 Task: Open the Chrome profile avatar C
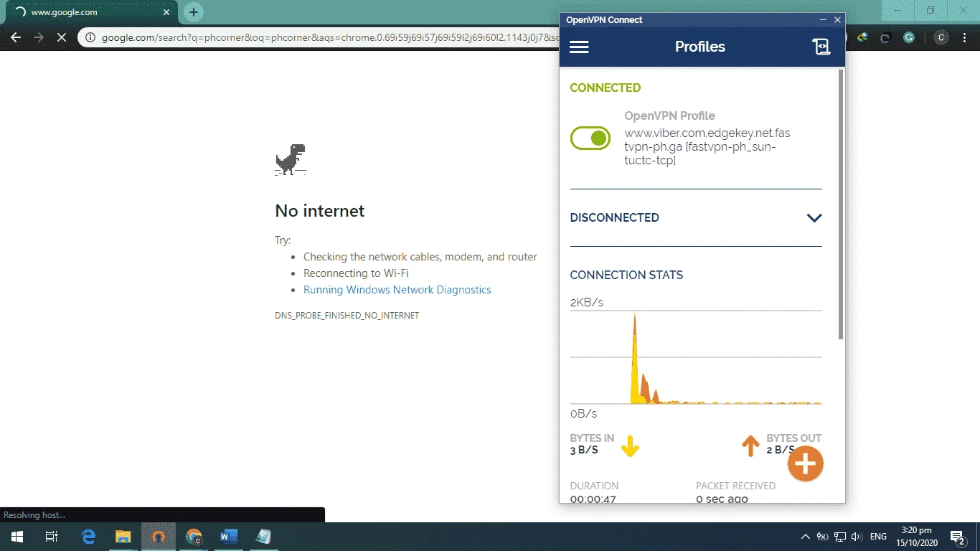click(941, 37)
